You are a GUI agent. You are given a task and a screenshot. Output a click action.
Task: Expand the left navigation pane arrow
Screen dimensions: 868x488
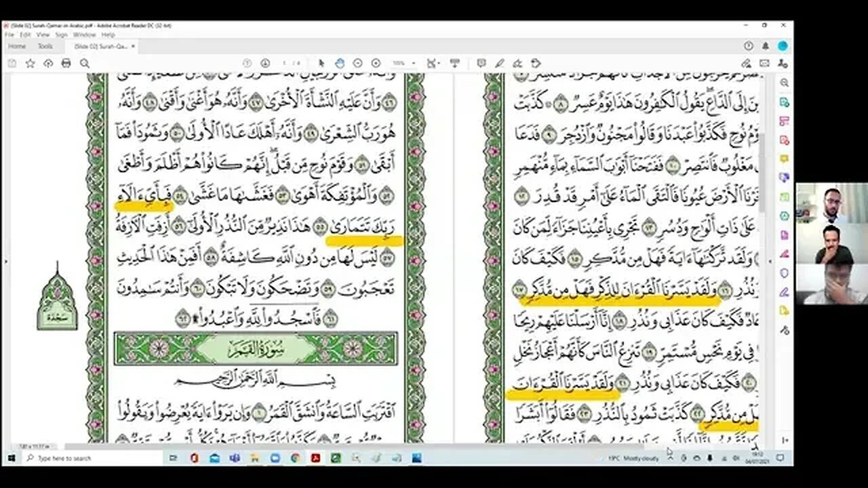point(6,261)
